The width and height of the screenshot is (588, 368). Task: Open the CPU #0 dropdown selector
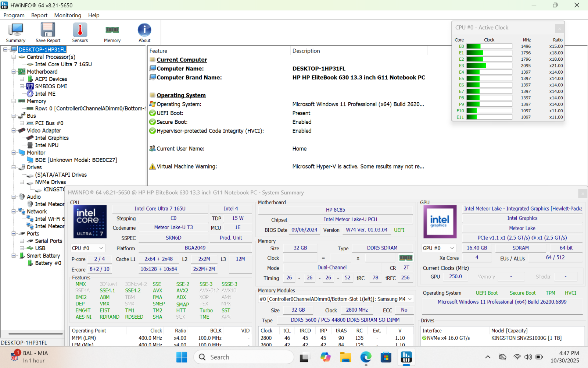point(88,248)
